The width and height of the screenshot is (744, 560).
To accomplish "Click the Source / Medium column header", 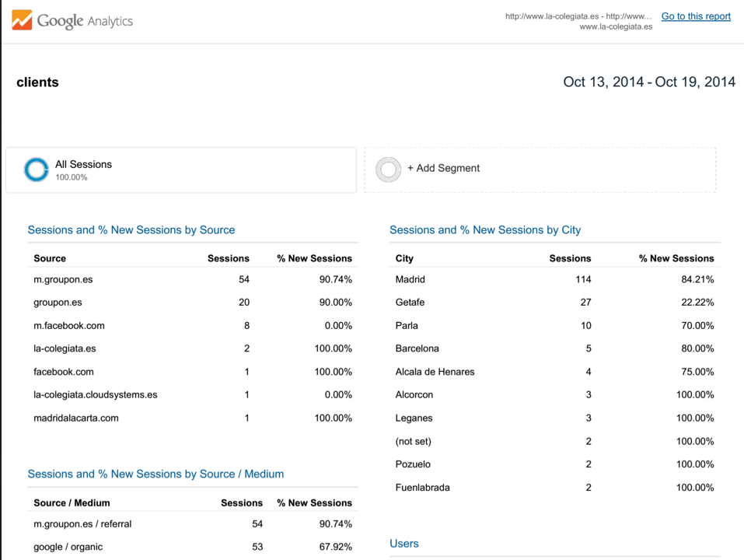I will 72,502.
